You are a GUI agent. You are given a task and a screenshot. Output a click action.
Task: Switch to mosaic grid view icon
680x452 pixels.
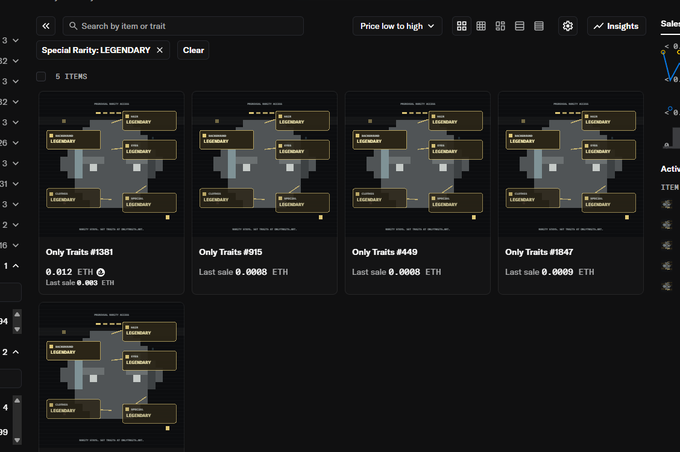click(x=500, y=26)
